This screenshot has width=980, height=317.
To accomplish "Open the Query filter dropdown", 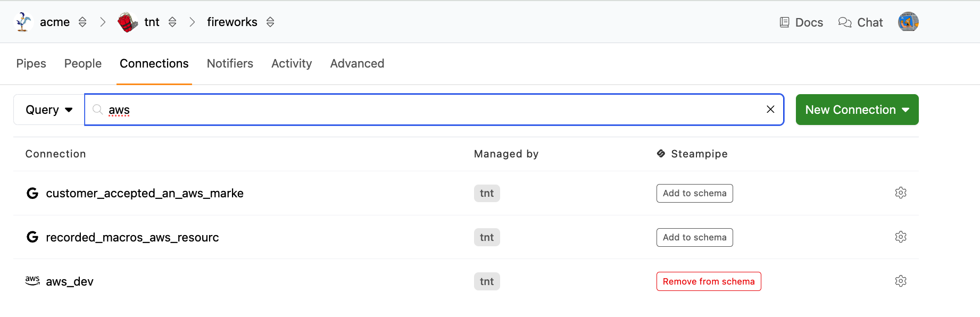I will point(49,110).
